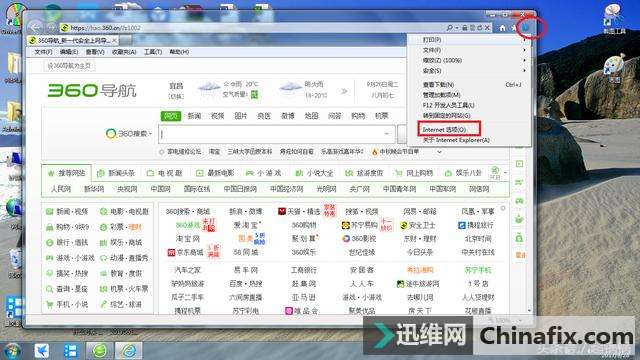The height and width of the screenshot is (360, 640).
Task: Open the 工商银行 link
Action: pyautogui.click(x=304, y=270)
